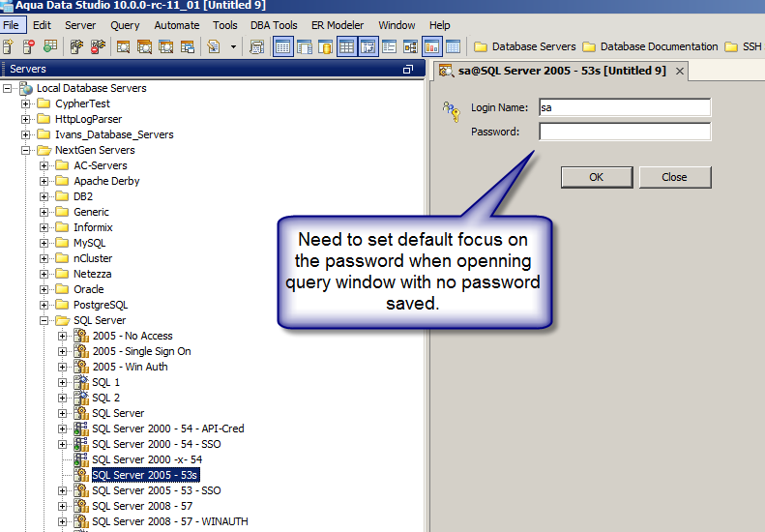Click the grid icon with green circle
765x532 pixels.
coord(50,46)
